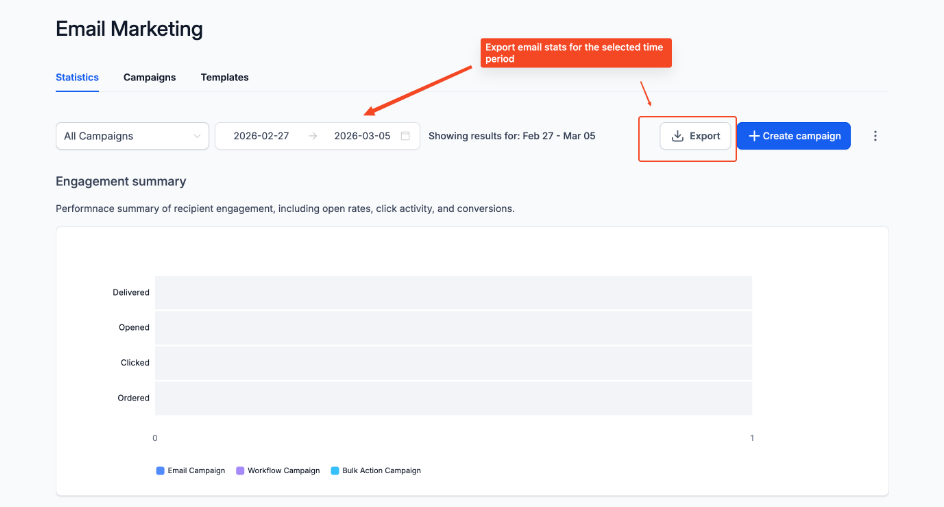Click the Ordered bar in chart
This screenshot has height=507, width=944.
(453, 398)
